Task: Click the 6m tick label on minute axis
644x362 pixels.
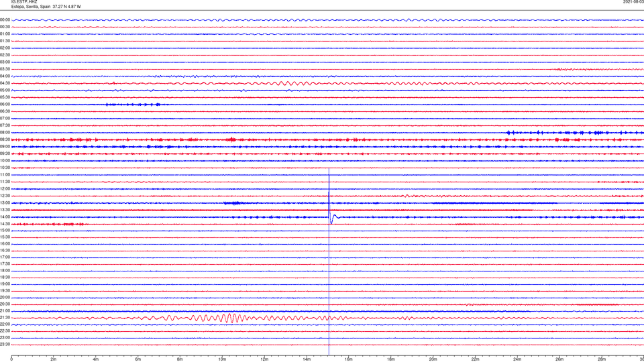Action: point(138,359)
